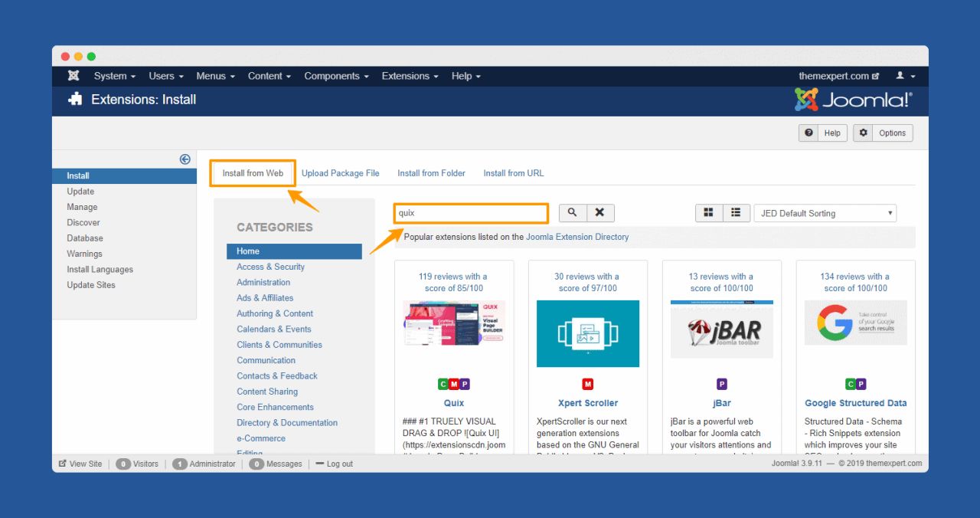
Task: Open Contacts & Feedback category
Action: [x=277, y=375]
